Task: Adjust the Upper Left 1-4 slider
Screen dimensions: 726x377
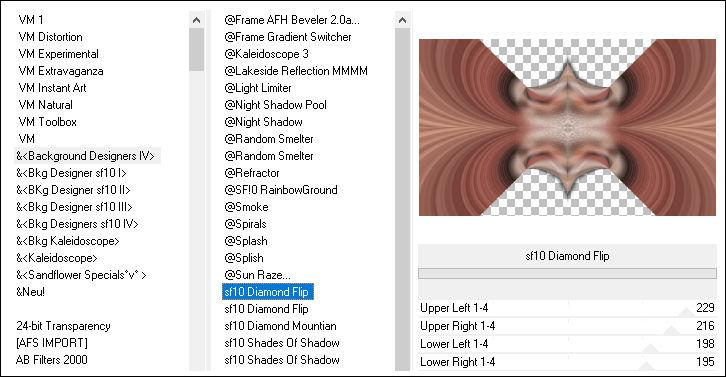Action: click(x=567, y=308)
